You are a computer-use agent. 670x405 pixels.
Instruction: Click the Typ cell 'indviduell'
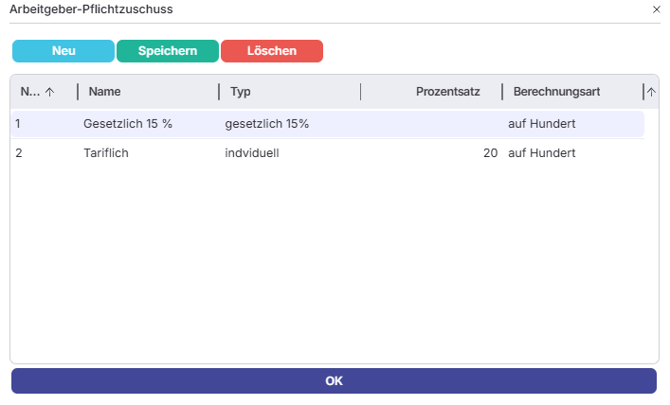pyautogui.click(x=252, y=153)
